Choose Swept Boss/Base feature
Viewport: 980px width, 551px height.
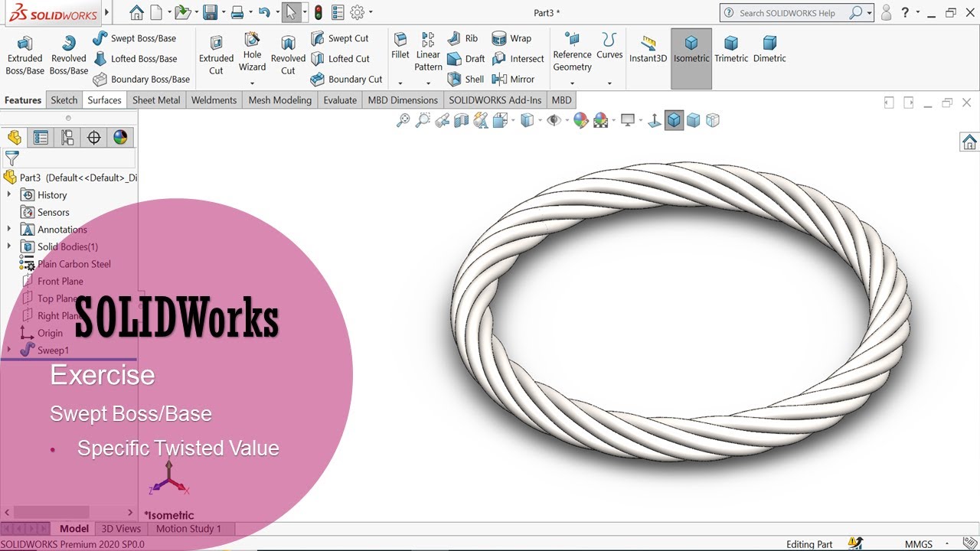(x=135, y=38)
